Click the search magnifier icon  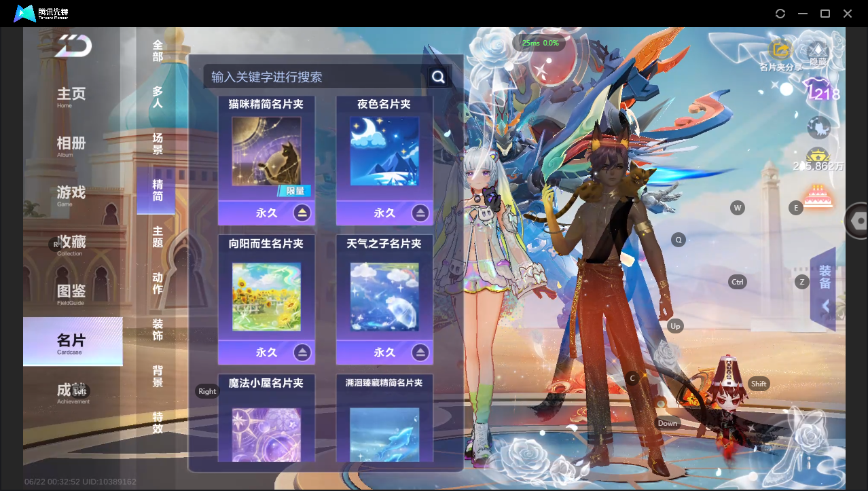[x=439, y=77]
